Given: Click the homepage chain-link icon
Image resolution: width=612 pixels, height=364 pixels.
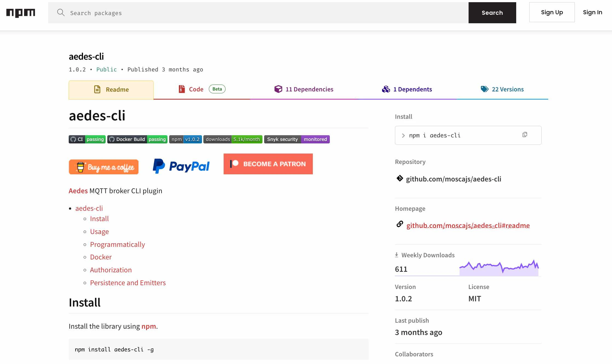Looking at the screenshot, I should tap(400, 224).
